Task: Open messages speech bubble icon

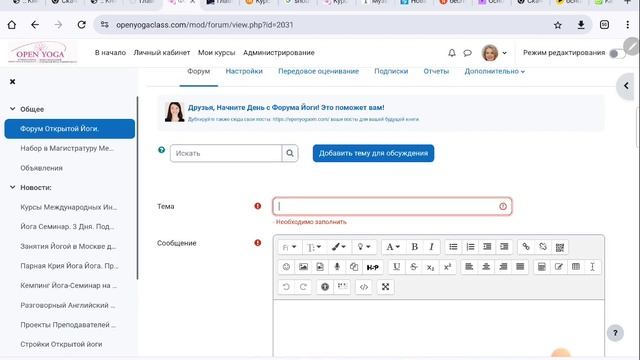Action: (468, 53)
